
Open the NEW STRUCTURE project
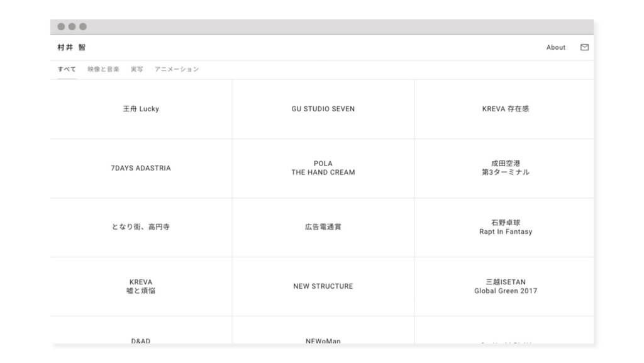(323, 286)
